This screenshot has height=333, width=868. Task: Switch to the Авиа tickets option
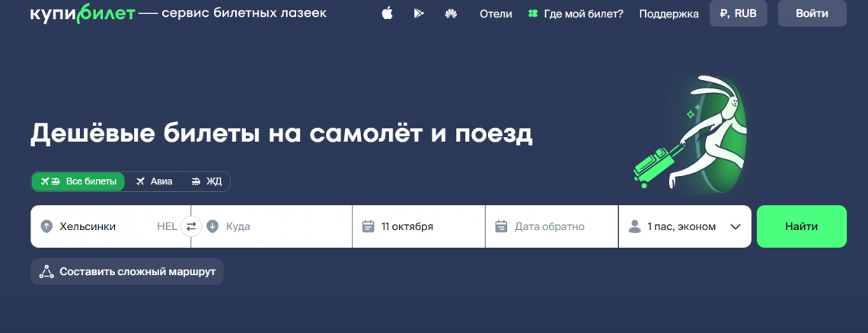(154, 181)
